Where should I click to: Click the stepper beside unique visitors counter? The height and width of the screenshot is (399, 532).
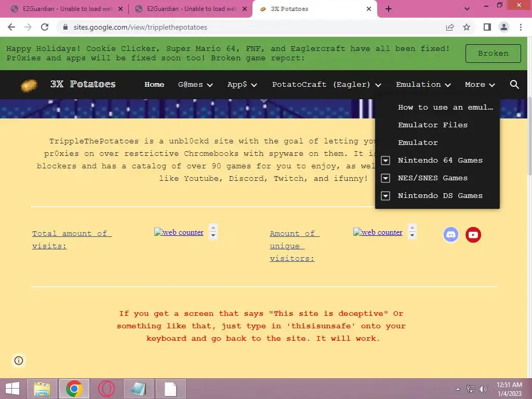[412, 231]
